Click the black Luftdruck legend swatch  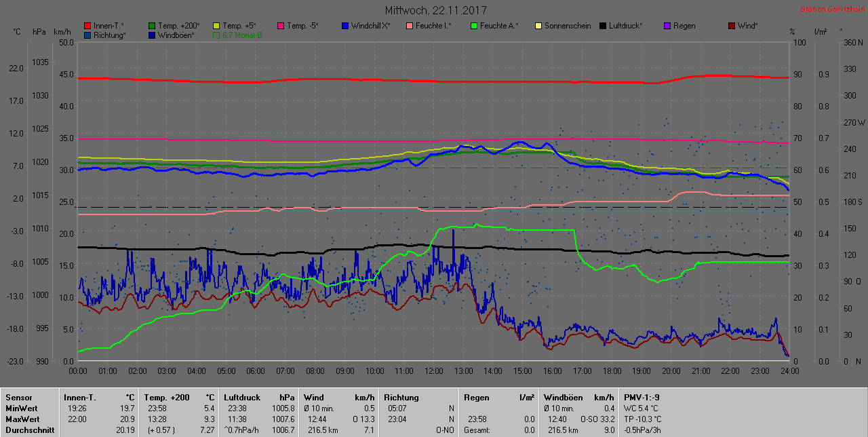[602, 26]
